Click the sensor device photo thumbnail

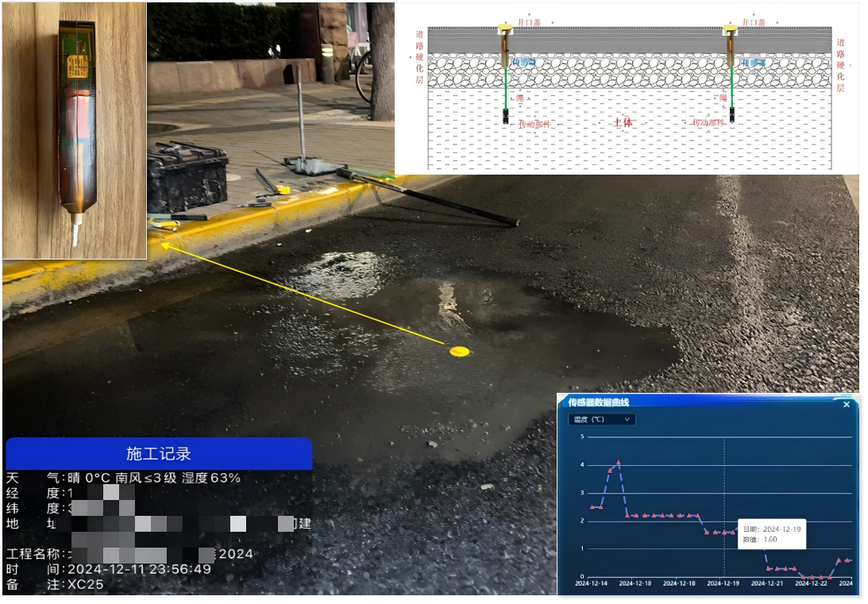75,130
